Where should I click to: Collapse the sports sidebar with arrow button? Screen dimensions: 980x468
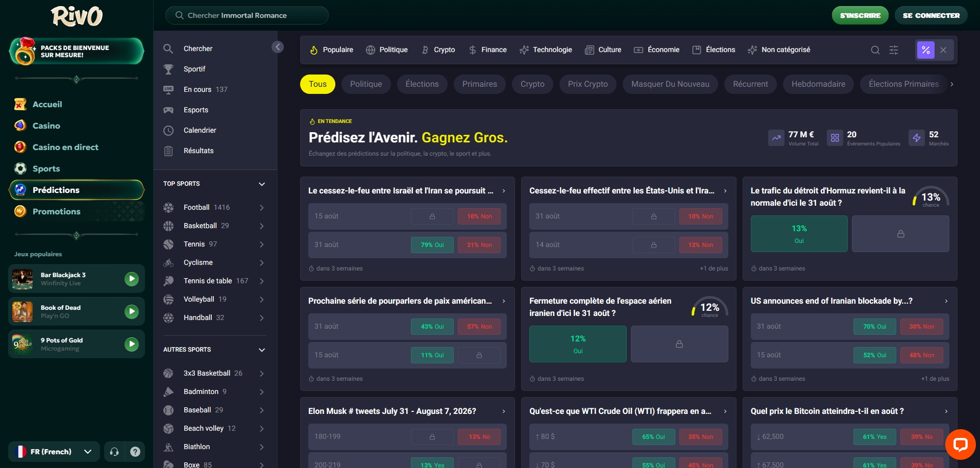(278, 47)
